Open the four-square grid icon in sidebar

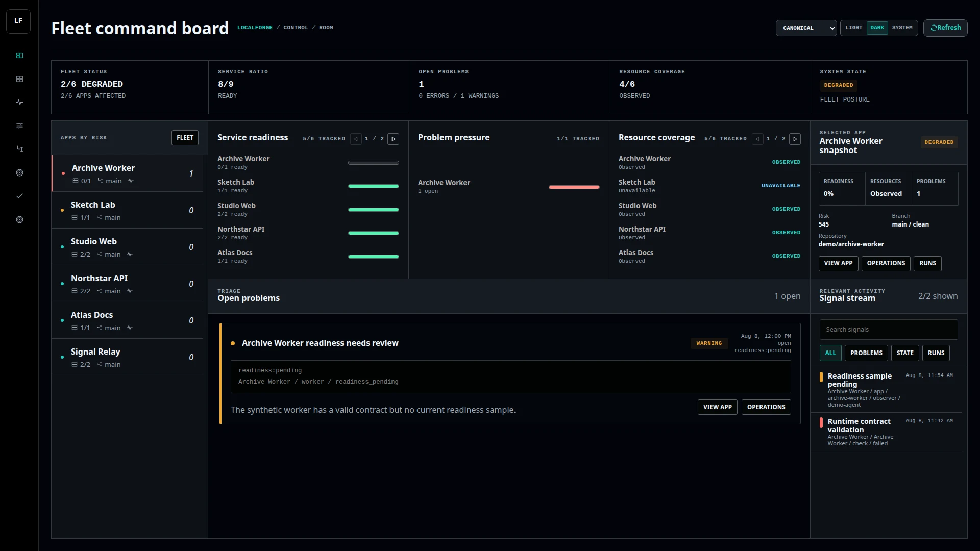pyautogui.click(x=19, y=79)
